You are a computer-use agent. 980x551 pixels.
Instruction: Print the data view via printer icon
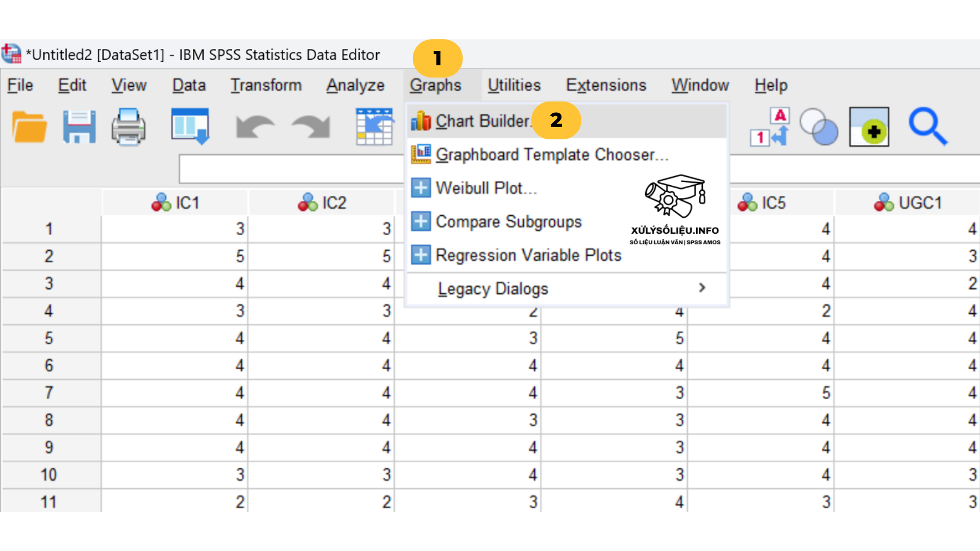(128, 127)
